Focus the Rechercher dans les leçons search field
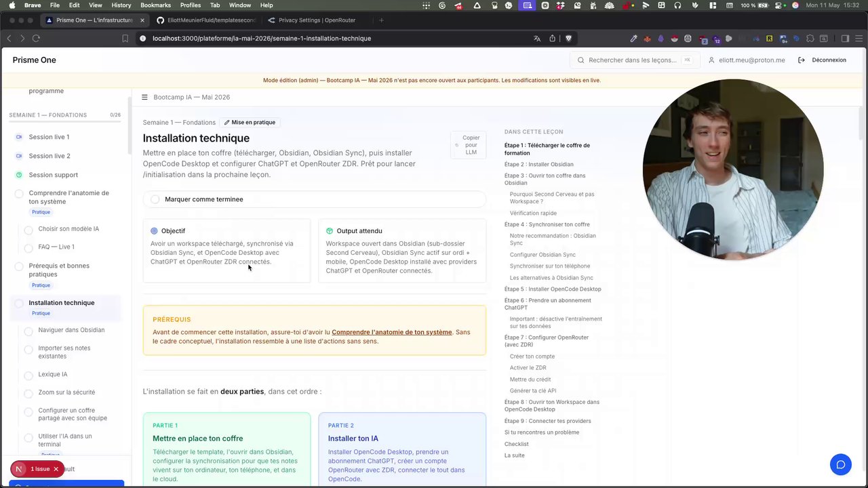Image resolution: width=868 pixels, height=488 pixels. [x=635, y=60]
